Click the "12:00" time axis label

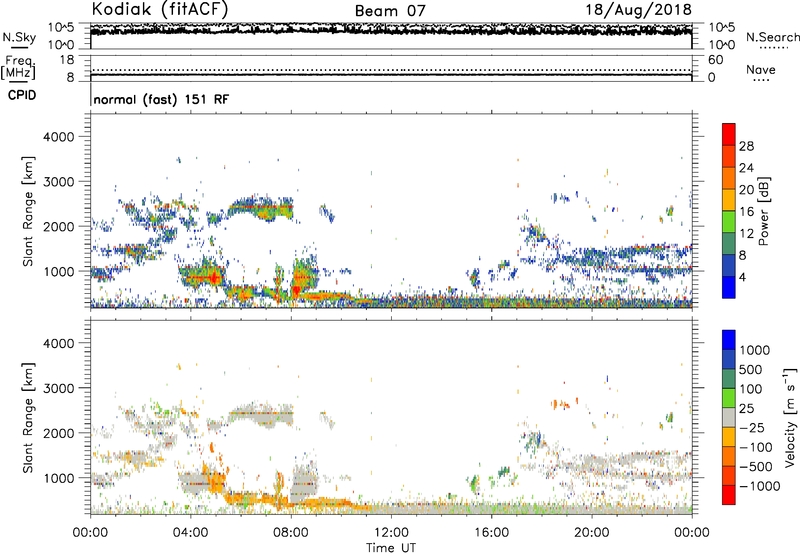(391, 533)
